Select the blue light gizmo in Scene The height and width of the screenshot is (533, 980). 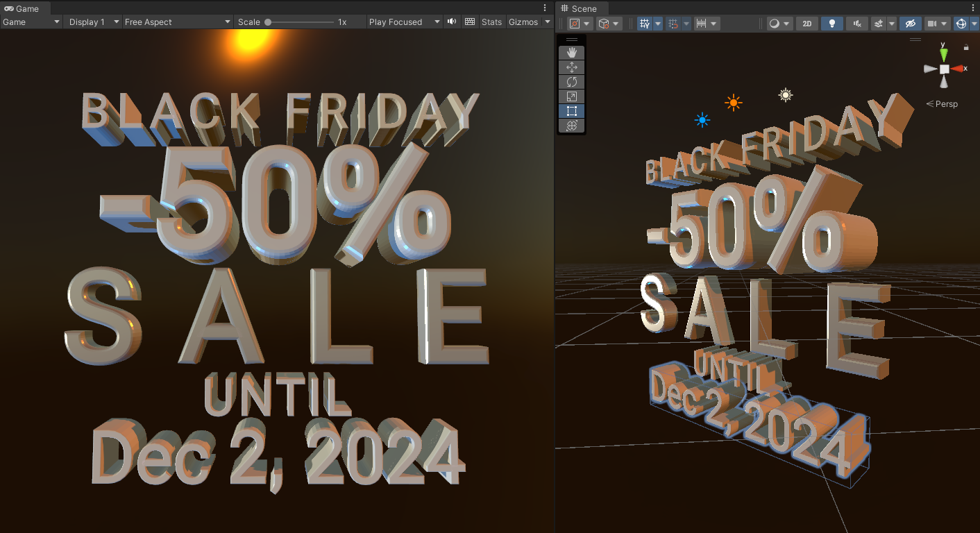tap(702, 120)
